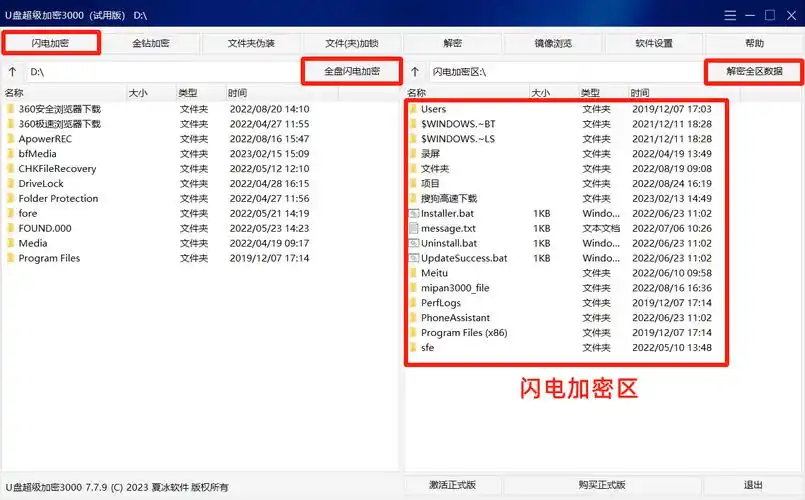Open 软件设置 settings
Image resolution: width=805 pixels, height=500 pixels.
click(x=654, y=44)
